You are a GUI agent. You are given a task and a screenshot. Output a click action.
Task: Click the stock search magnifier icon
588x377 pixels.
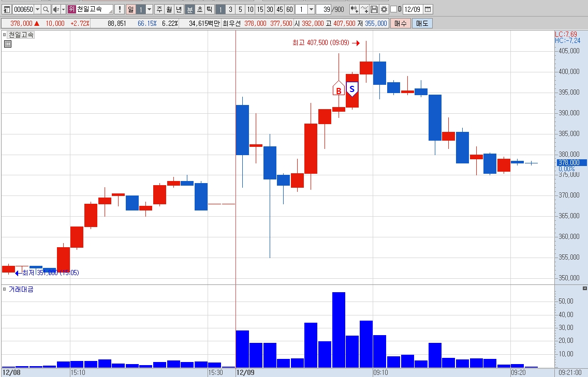[x=46, y=9]
